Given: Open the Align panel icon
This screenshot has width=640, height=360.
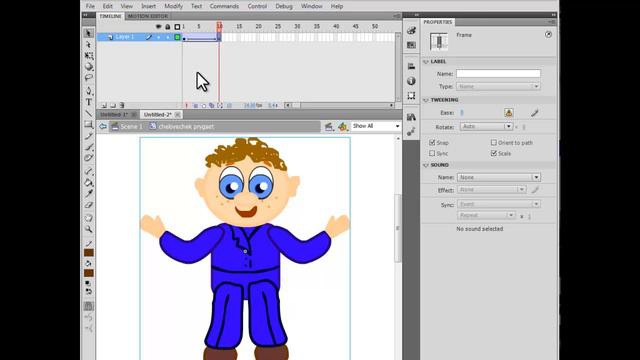Looking at the screenshot, I should coord(411,66).
